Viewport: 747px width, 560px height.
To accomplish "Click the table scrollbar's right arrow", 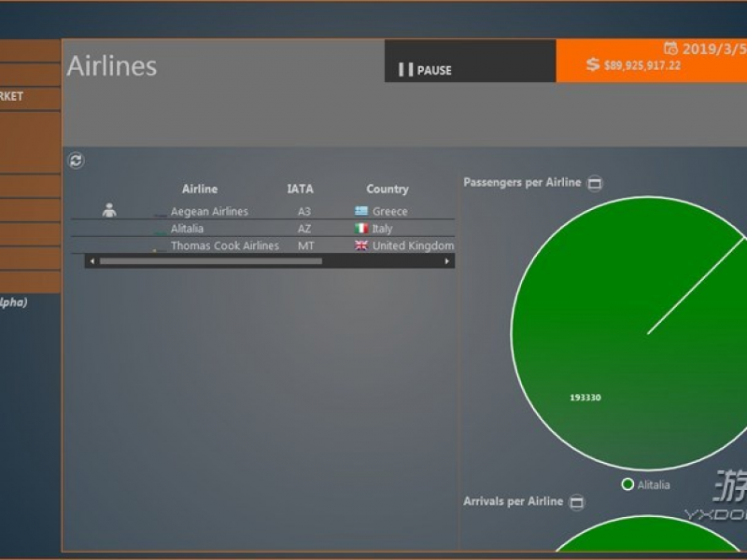I will point(449,261).
